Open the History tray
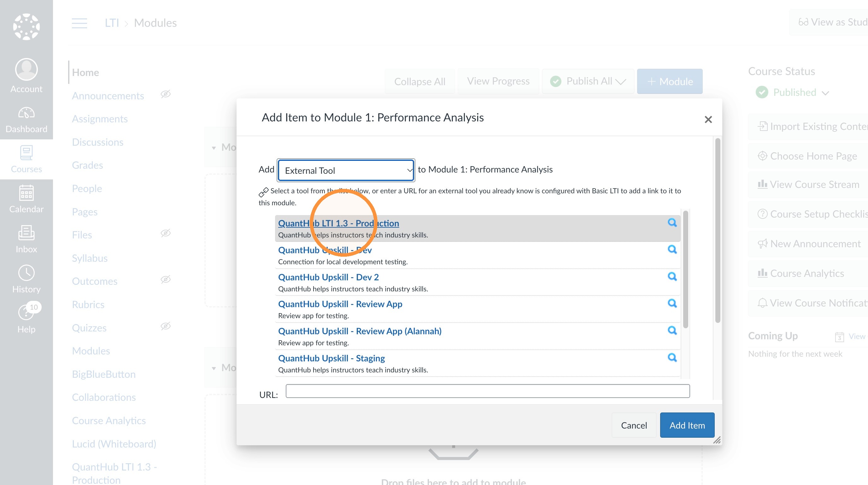The height and width of the screenshot is (485, 868). 26,279
